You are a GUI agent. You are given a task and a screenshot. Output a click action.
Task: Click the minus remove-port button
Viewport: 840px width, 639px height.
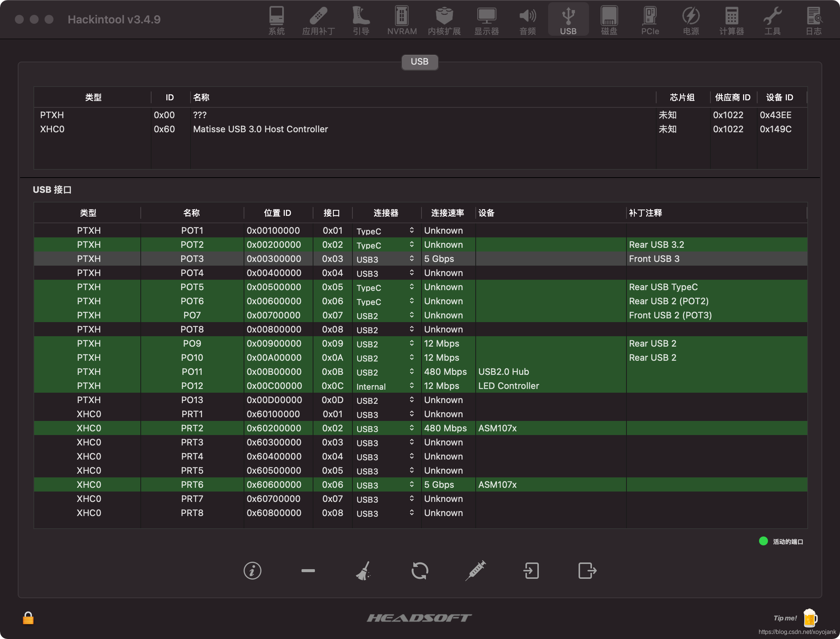click(308, 571)
